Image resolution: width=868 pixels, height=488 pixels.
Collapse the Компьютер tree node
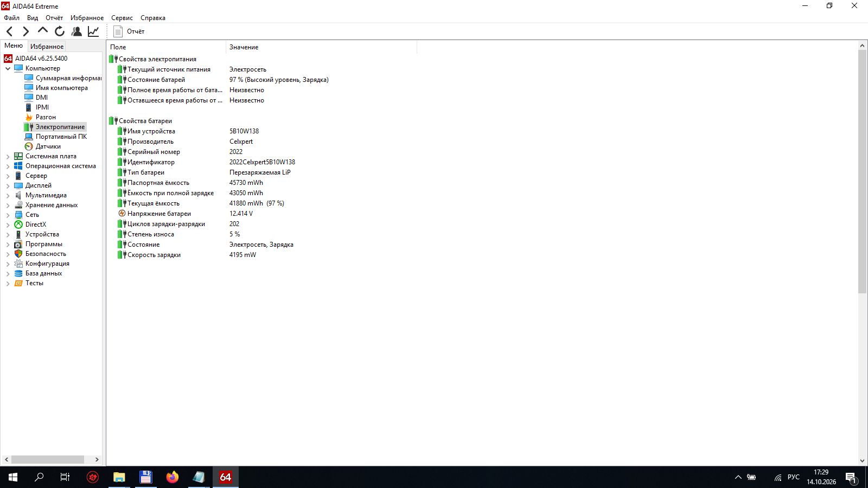pos(8,68)
